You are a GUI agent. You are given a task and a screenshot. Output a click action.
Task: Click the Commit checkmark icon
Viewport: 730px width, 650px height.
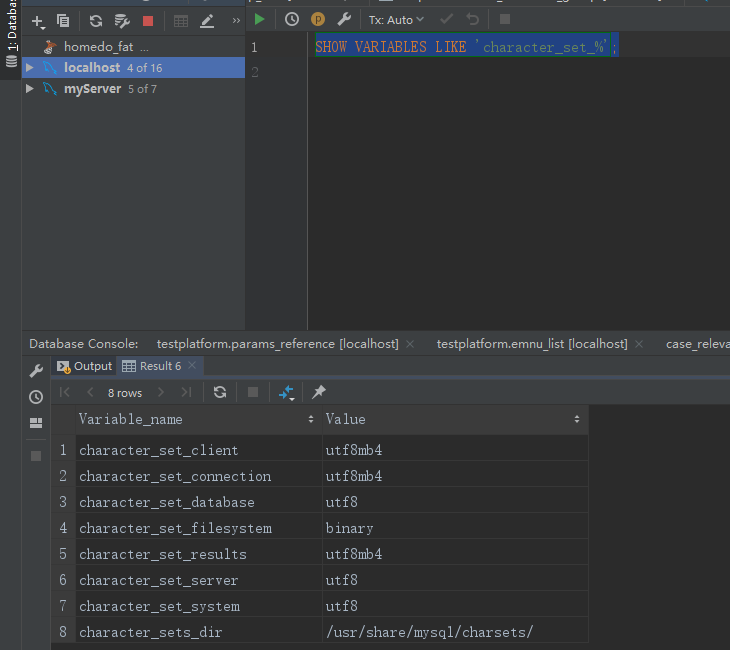coord(446,19)
